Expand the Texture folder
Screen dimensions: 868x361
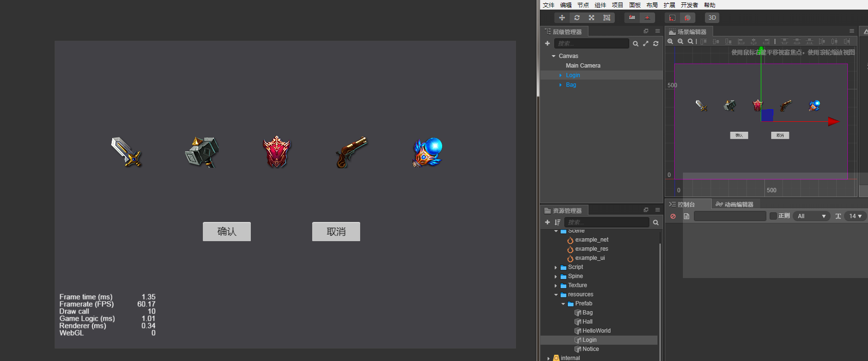pos(556,286)
